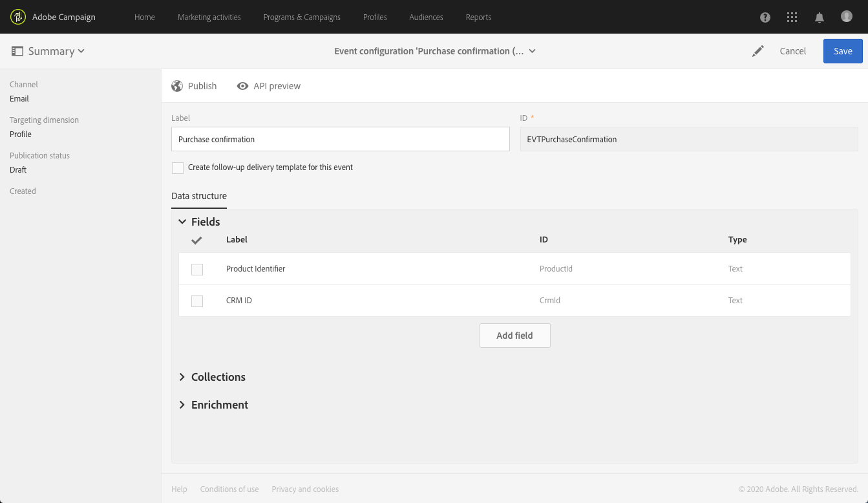Enable follow-up delivery template checkbox

(178, 168)
